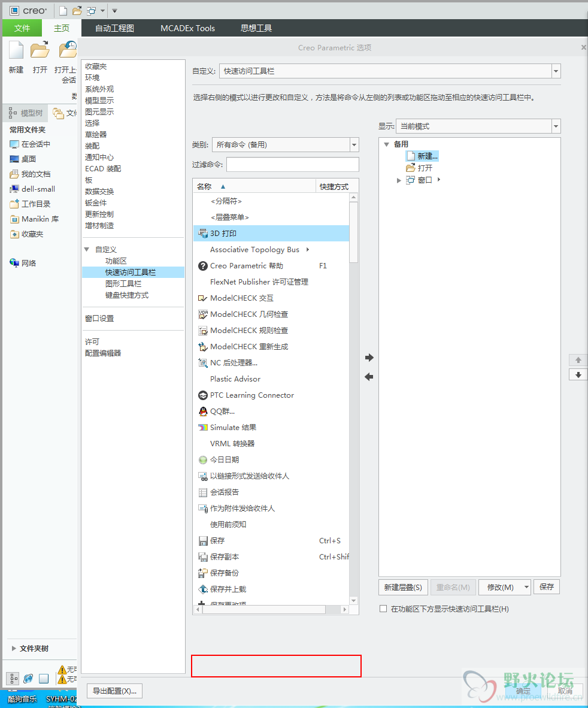Select 保存副本 command

coord(271,556)
